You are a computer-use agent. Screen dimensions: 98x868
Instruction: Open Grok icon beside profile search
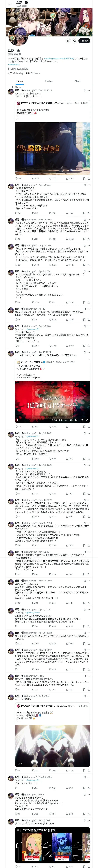click(68, 41)
